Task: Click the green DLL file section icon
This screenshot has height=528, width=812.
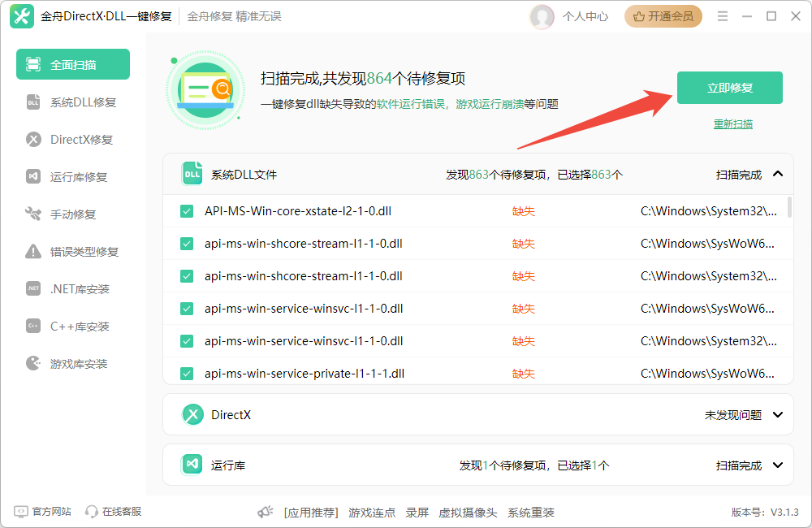Action: point(192,174)
